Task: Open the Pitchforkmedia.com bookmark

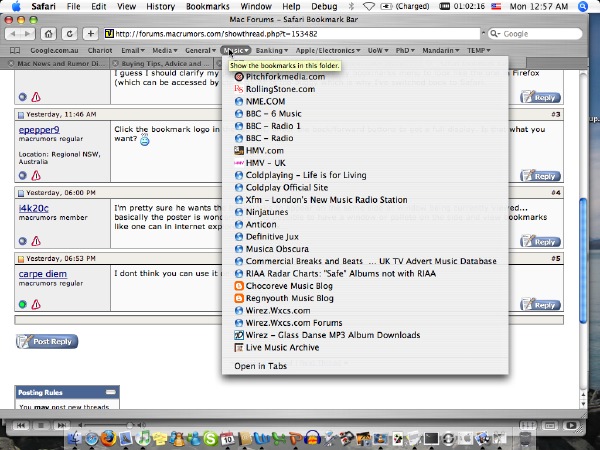Action: pyautogui.click(x=365, y=77)
